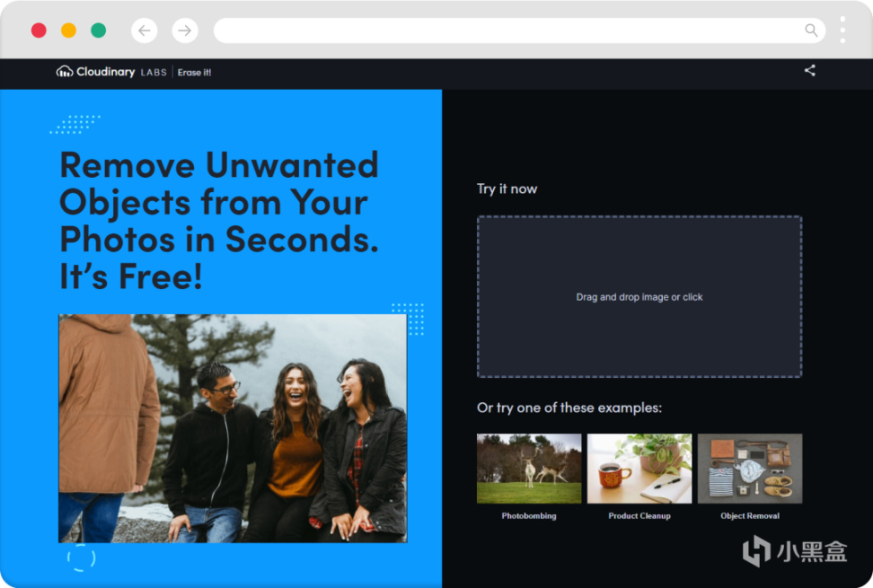Image resolution: width=873 pixels, height=588 pixels.
Task: Click the browser forward arrow
Action: (185, 30)
